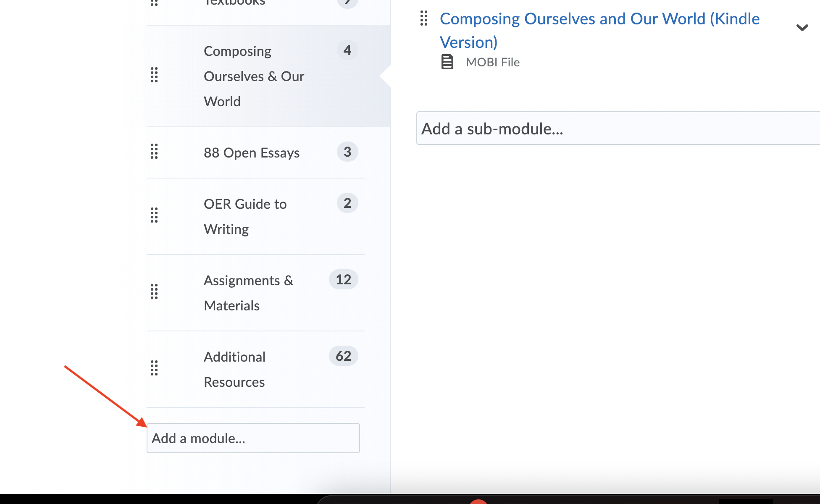820x504 pixels.
Task: Click the 12 count badge on Assignments & Materials
Action: pyautogui.click(x=343, y=279)
